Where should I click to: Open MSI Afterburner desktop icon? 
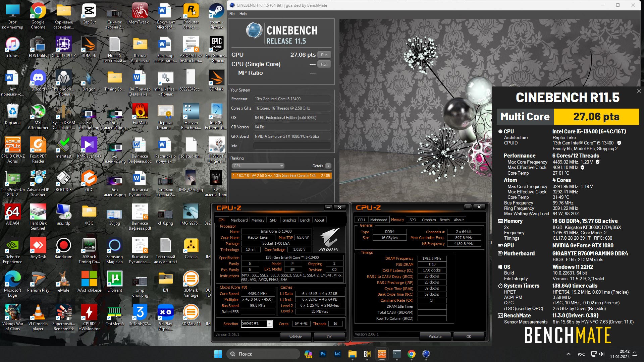(x=38, y=116)
